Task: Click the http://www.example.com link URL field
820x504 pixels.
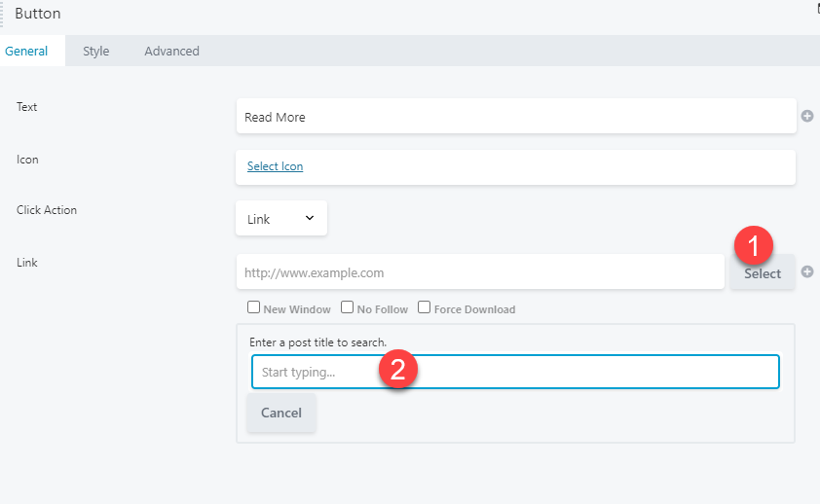Action: point(480,271)
